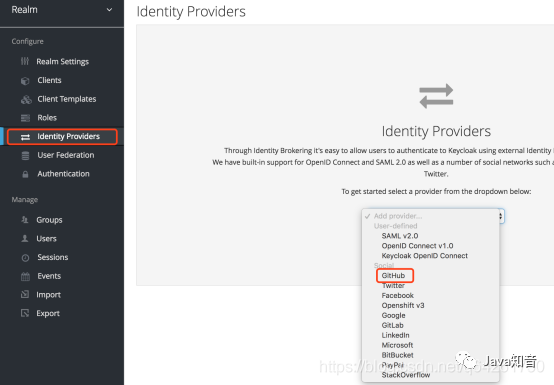Screen dimensions: 554x385
Task: Click the Realm Settings sliders icon
Action: (x=25, y=61)
